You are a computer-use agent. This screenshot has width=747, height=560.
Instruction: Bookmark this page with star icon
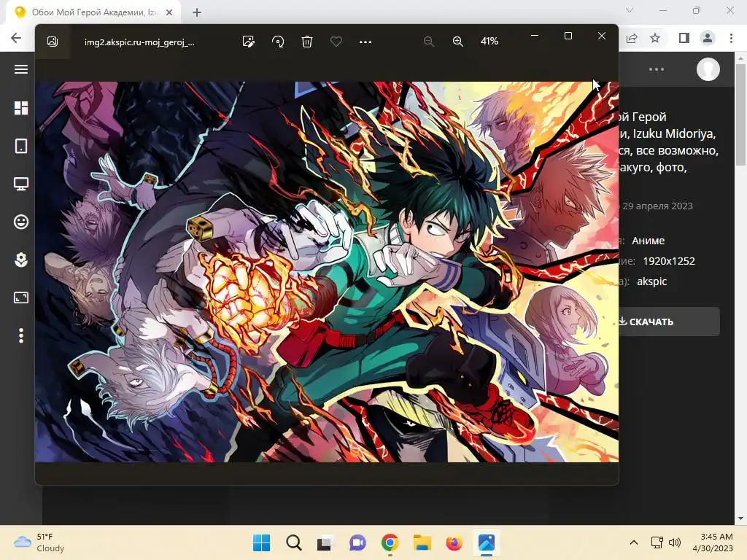pos(656,38)
